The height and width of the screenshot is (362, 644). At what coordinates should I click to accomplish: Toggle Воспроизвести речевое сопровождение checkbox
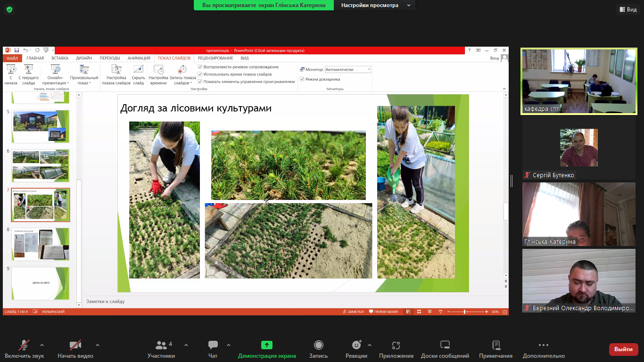point(200,67)
